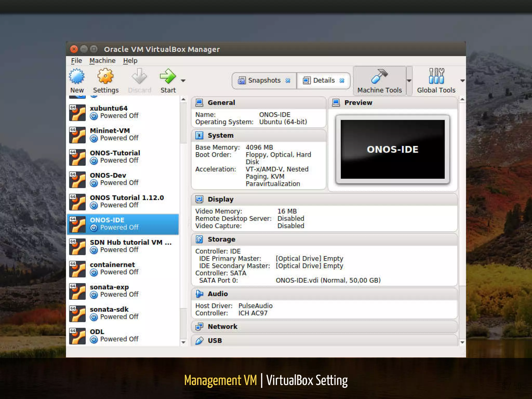532x399 pixels.
Task: Click the New machine toolbar icon
Action: tap(77, 76)
